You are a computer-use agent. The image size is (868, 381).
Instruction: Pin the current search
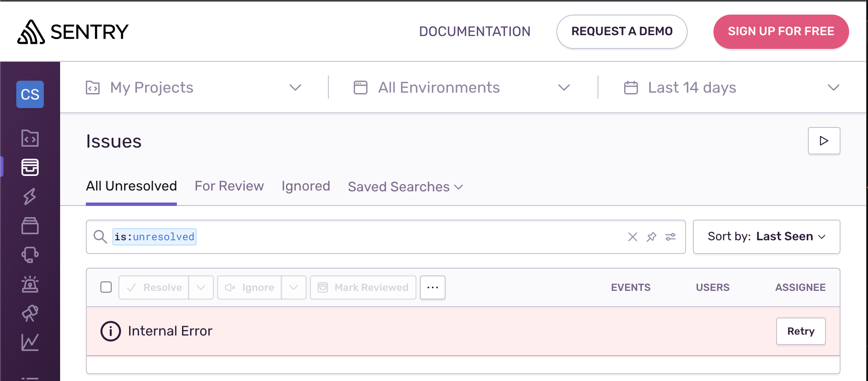point(652,237)
